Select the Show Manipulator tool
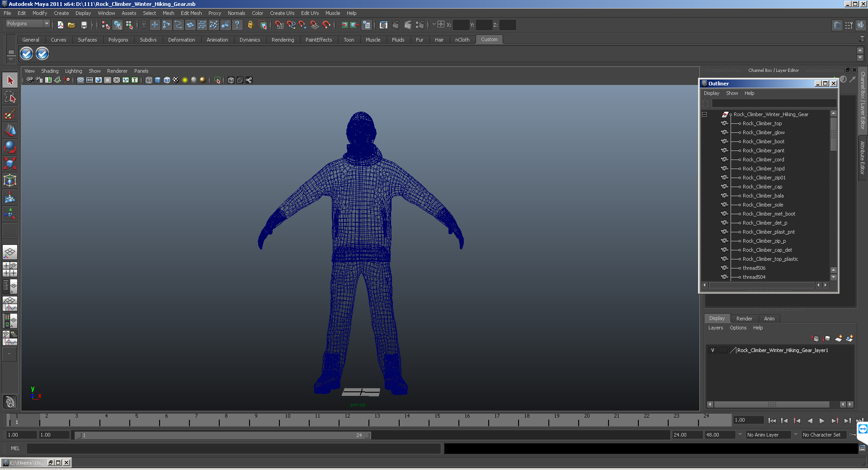Screen dimensions: 868x470 click(x=10, y=214)
